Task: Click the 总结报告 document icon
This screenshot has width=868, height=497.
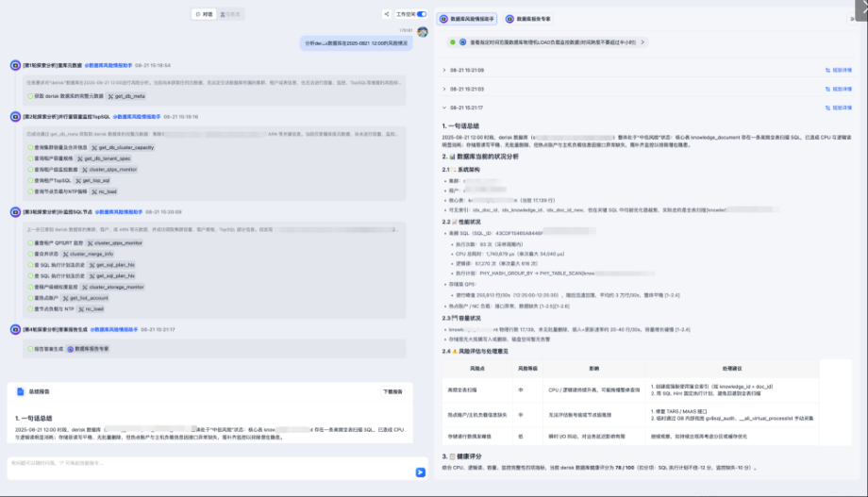Action: (22, 390)
